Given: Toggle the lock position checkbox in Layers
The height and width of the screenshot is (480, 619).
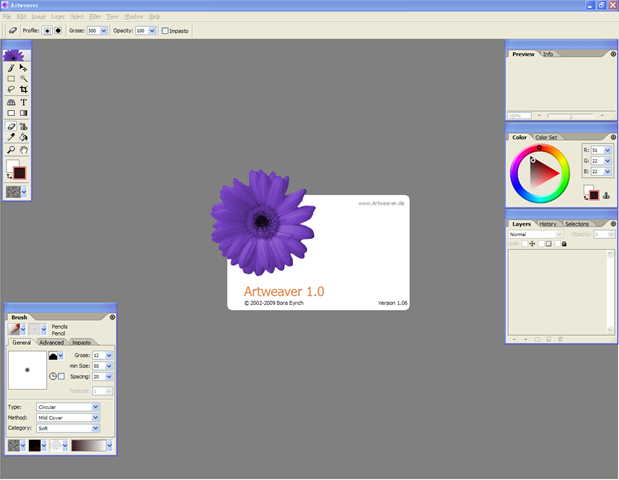Looking at the screenshot, I should click(525, 244).
